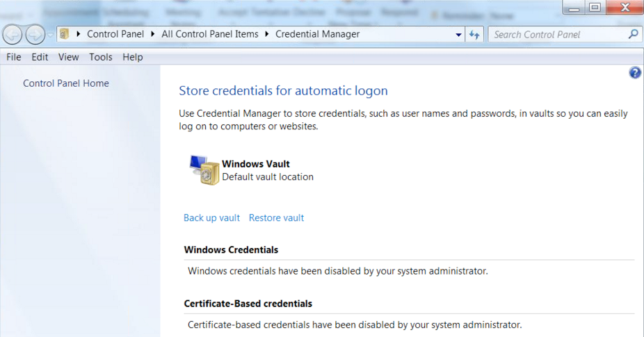Click the Refresh button
Screen dimensions: 644x337
click(474, 35)
